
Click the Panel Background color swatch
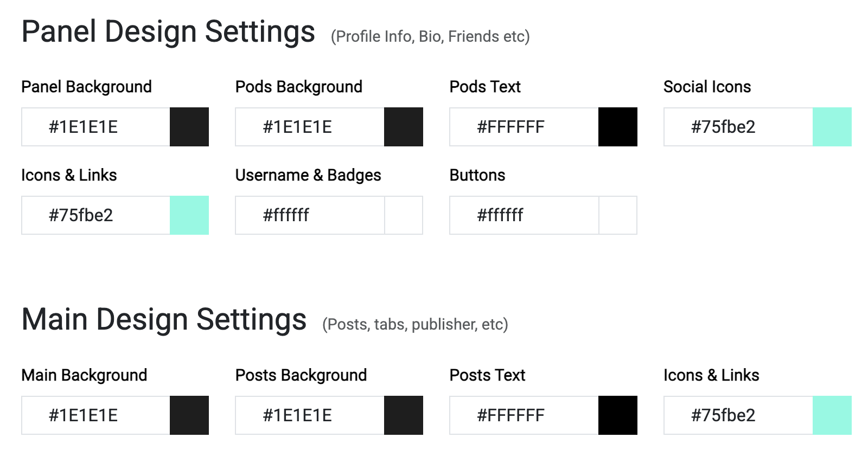[x=189, y=127]
